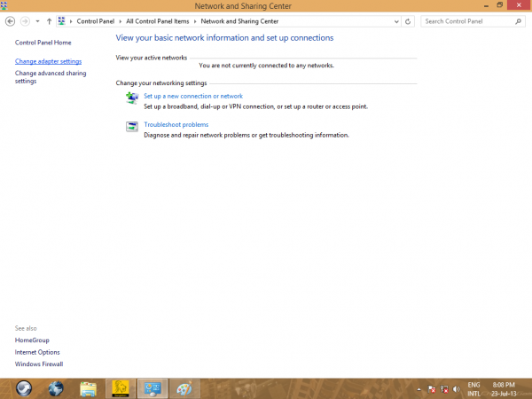Image resolution: width=532 pixels, height=399 pixels.
Task: Click the Forward navigation arrow
Action: (25, 21)
